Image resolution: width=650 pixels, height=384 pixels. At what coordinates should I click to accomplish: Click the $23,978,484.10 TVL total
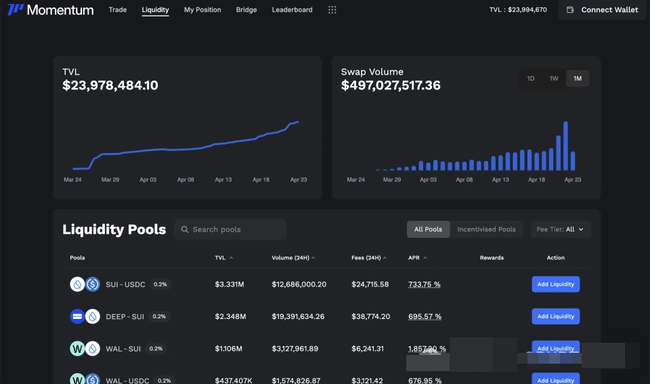click(110, 85)
